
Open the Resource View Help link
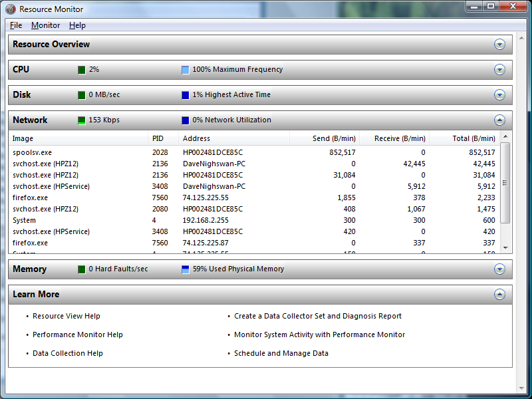(x=66, y=316)
